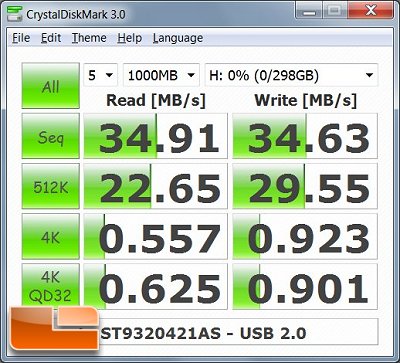Start the Seq sequential test

coord(51,136)
